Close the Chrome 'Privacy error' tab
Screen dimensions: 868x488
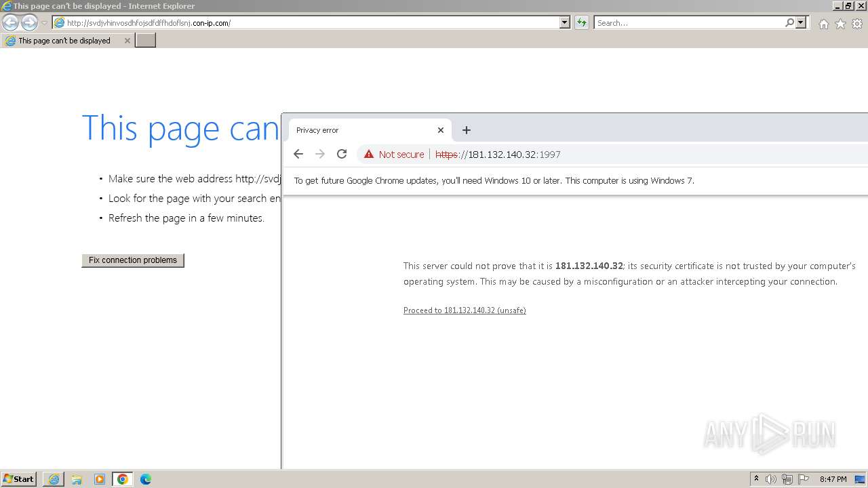pyautogui.click(x=441, y=130)
